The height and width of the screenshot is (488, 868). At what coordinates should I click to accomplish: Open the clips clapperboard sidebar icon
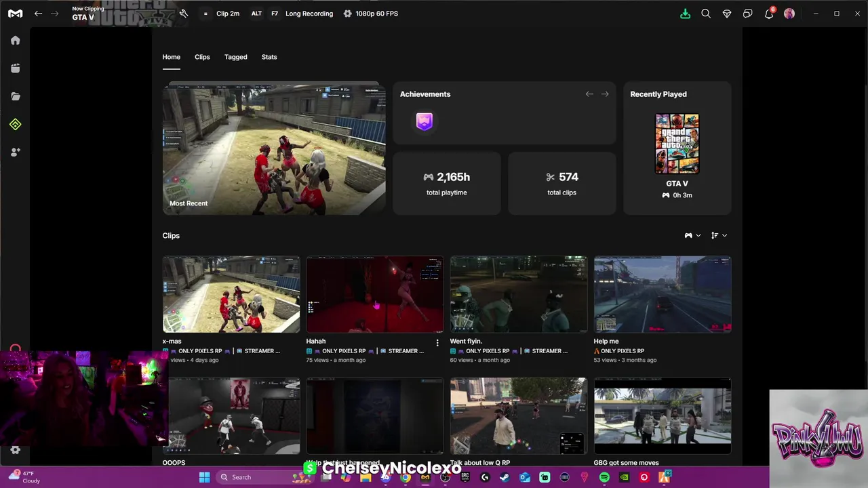click(x=15, y=68)
